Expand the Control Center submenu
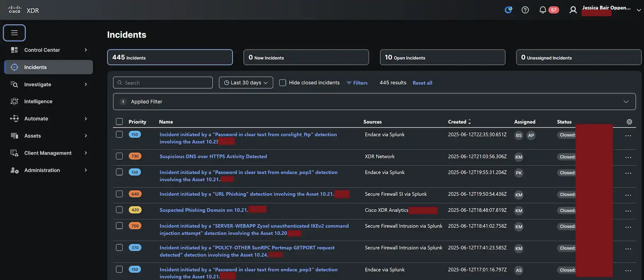This screenshot has width=644, height=280. click(86, 50)
